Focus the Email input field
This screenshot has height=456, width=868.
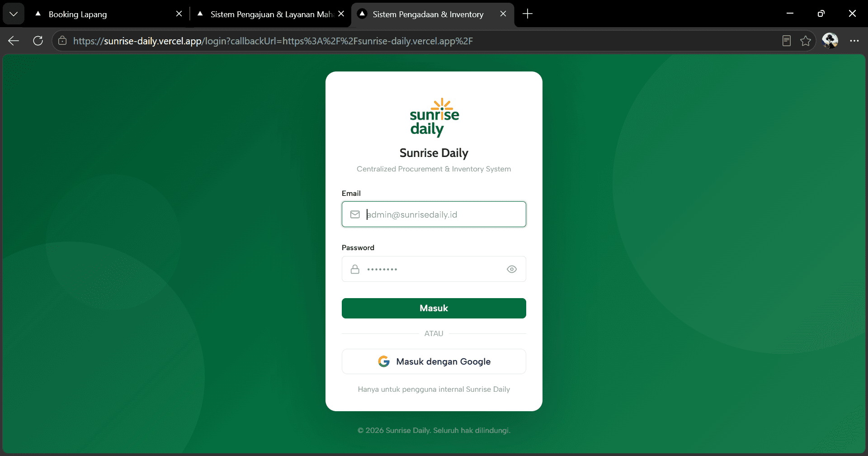pyautogui.click(x=434, y=214)
